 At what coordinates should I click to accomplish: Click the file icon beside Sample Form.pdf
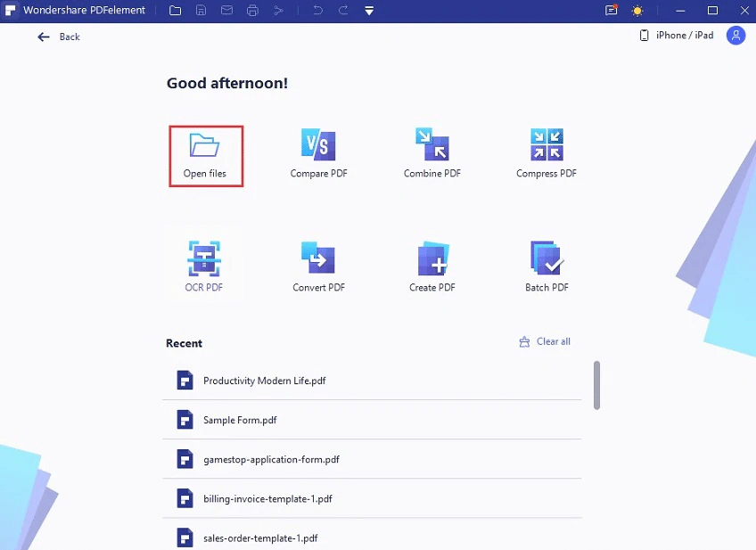pyautogui.click(x=185, y=420)
